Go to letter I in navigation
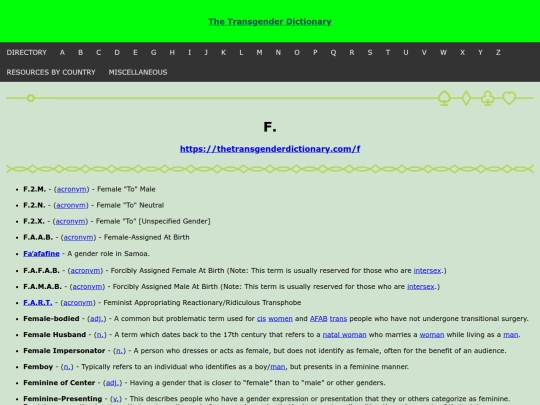The image size is (540, 405). (189, 52)
